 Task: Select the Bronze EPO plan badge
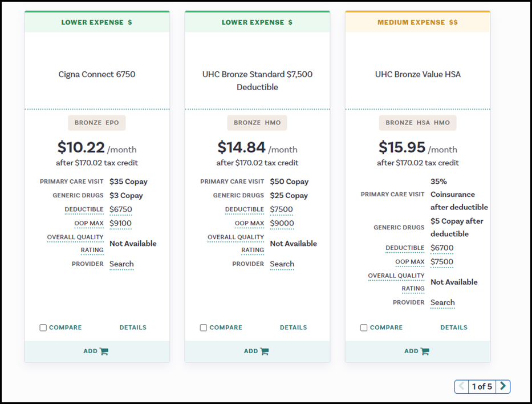pyautogui.click(x=96, y=123)
